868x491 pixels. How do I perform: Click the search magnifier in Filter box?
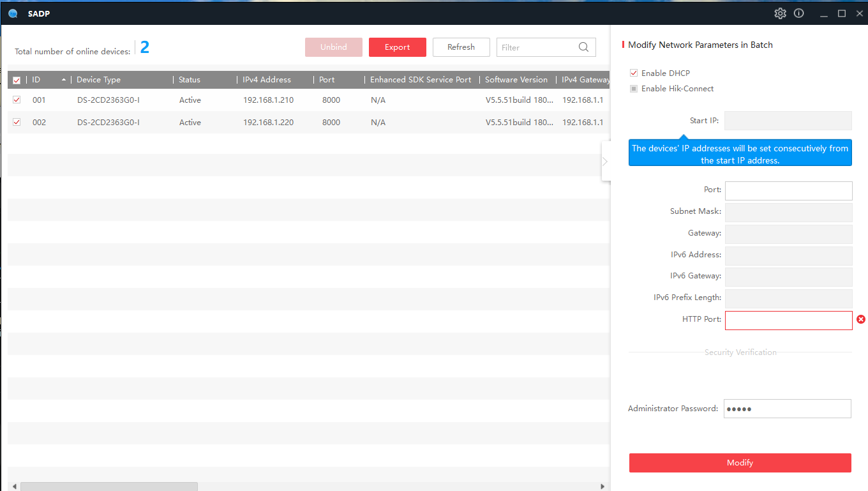[583, 47]
